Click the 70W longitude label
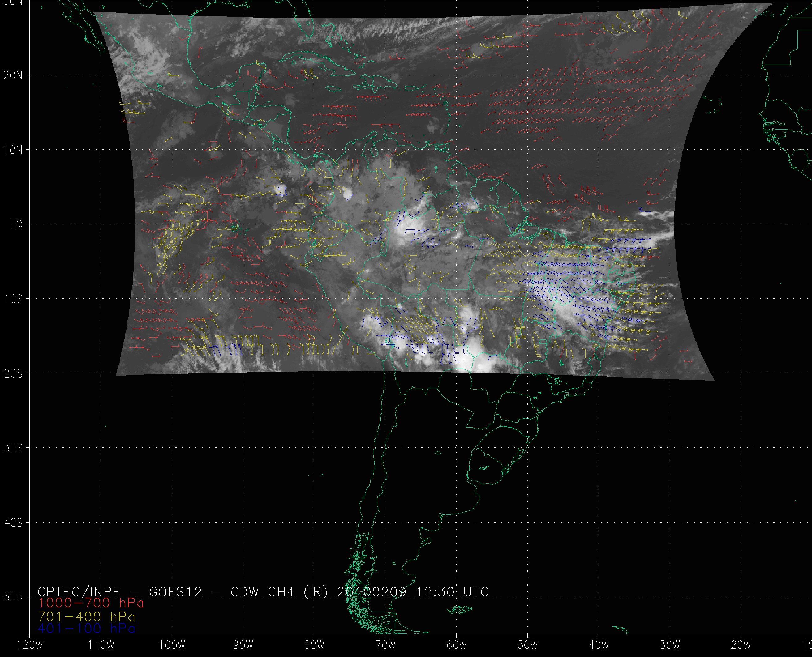Image resolution: width=812 pixels, height=657 pixels. 385,645
